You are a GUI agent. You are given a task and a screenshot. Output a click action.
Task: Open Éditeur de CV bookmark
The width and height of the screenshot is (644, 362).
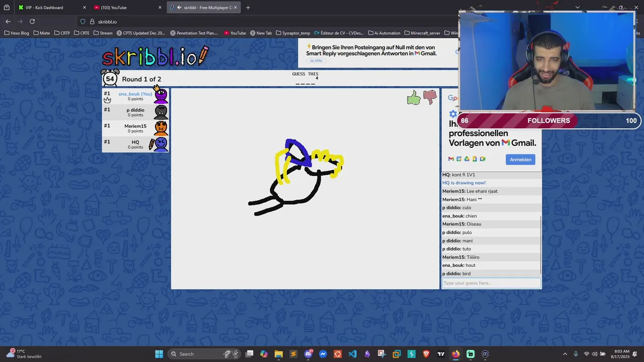(x=339, y=33)
